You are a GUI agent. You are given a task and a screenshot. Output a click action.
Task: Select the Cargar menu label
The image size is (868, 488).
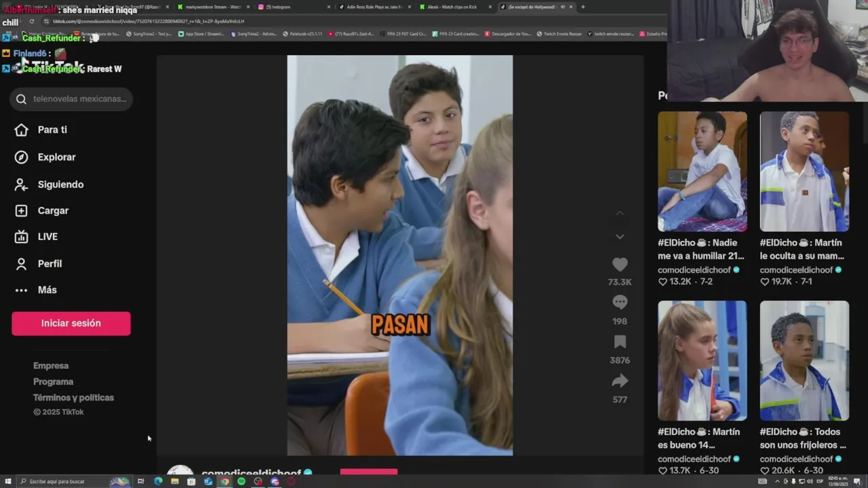pos(53,211)
